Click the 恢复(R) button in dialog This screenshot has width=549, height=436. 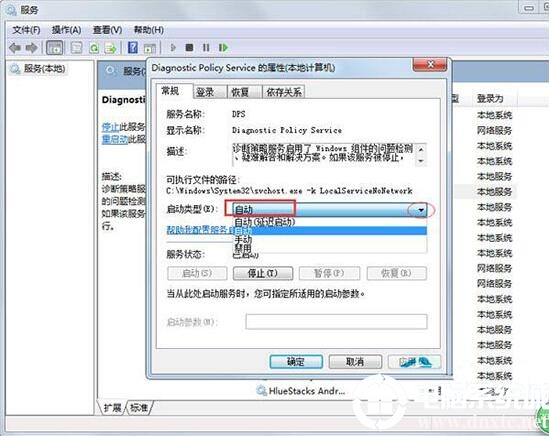coord(397,273)
